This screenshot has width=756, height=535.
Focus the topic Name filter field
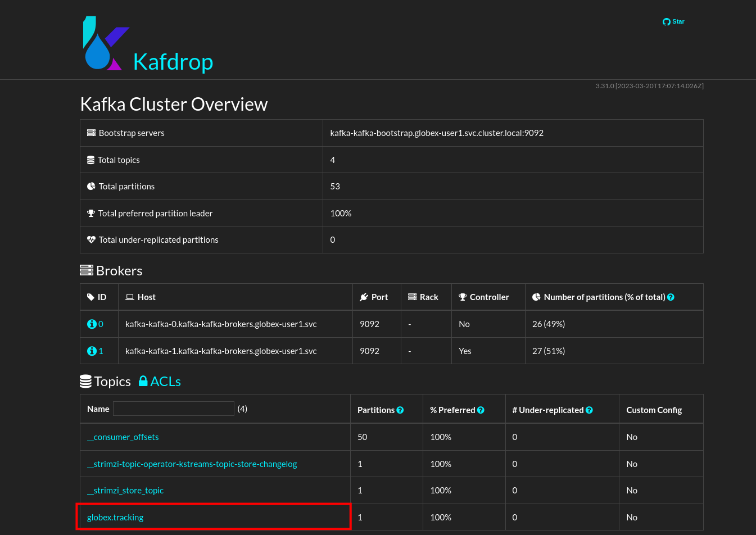[174, 409]
